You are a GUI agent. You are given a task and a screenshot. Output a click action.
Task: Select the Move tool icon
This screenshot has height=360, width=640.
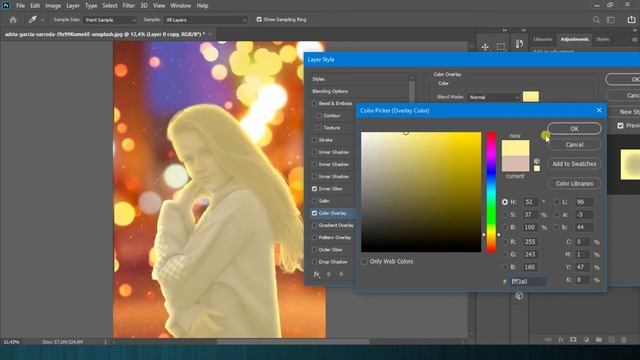[485, 47]
